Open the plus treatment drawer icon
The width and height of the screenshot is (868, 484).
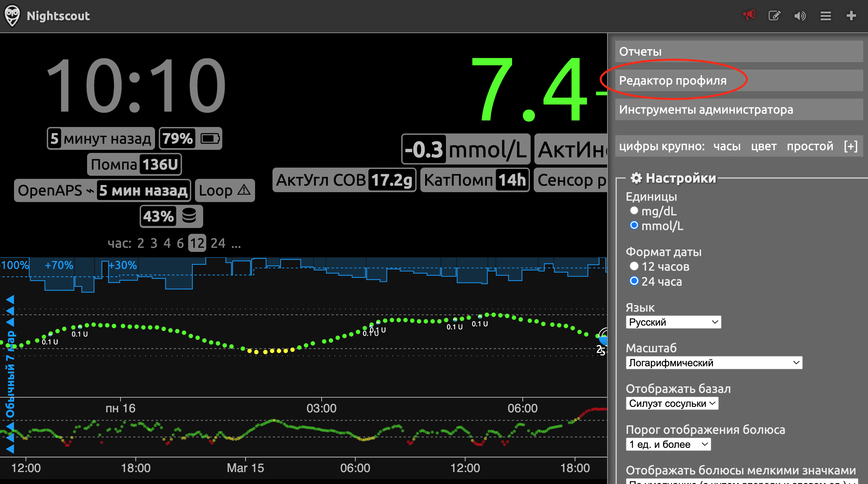[851, 16]
